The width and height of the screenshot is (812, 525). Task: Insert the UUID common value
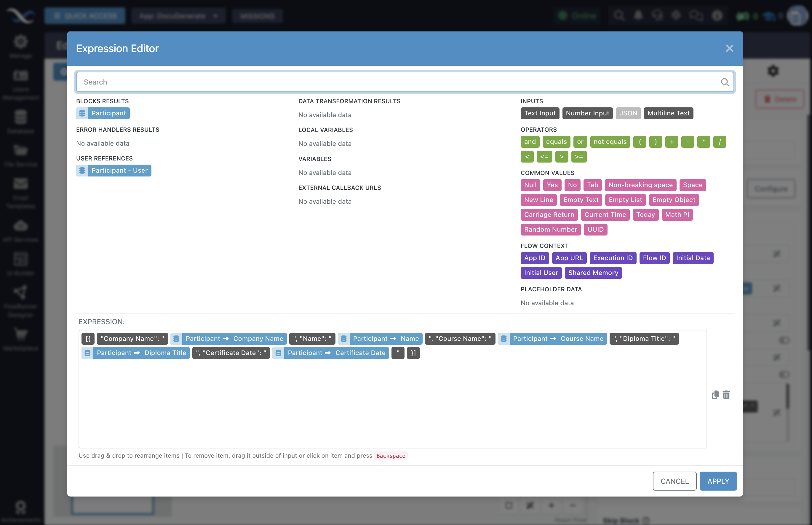(x=595, y=230)
